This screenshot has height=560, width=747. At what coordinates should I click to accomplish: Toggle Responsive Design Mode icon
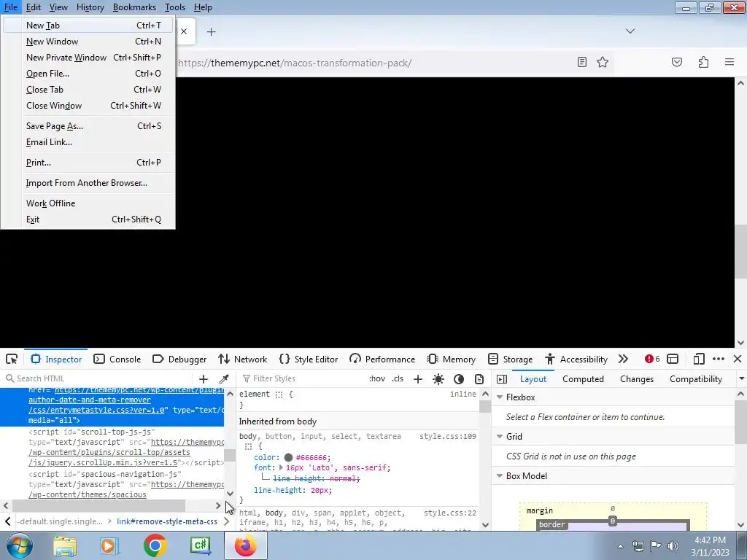(699, 359)
